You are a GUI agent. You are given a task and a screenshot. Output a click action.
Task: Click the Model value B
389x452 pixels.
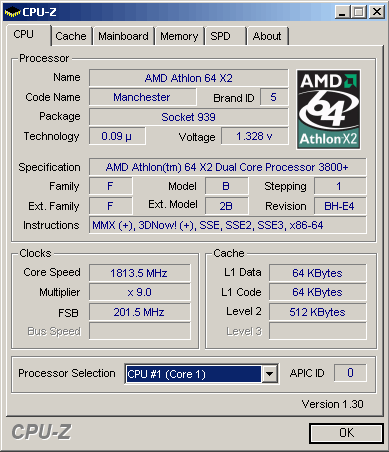pos(227,186)
